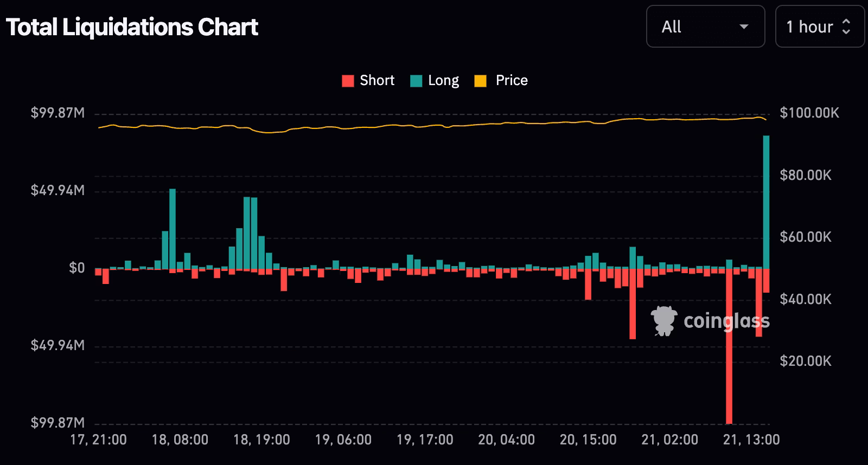The image size is (868, 465).
Task: Click the 21, 13:00 time axis label
Action: click(751, 440)
